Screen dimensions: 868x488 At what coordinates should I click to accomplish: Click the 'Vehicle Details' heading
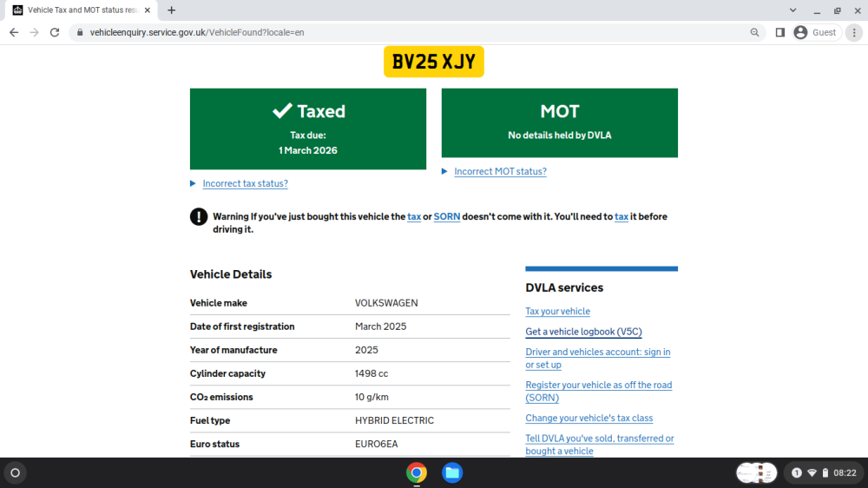point(231,274)
